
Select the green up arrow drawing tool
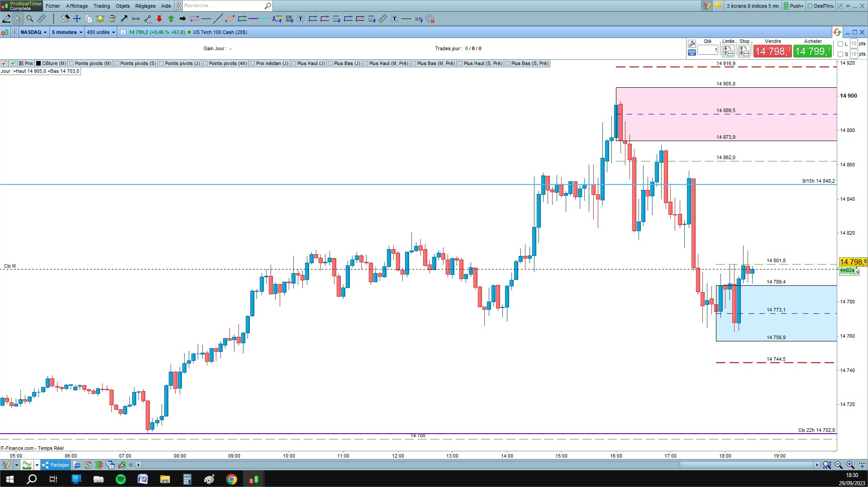point(171,19)
